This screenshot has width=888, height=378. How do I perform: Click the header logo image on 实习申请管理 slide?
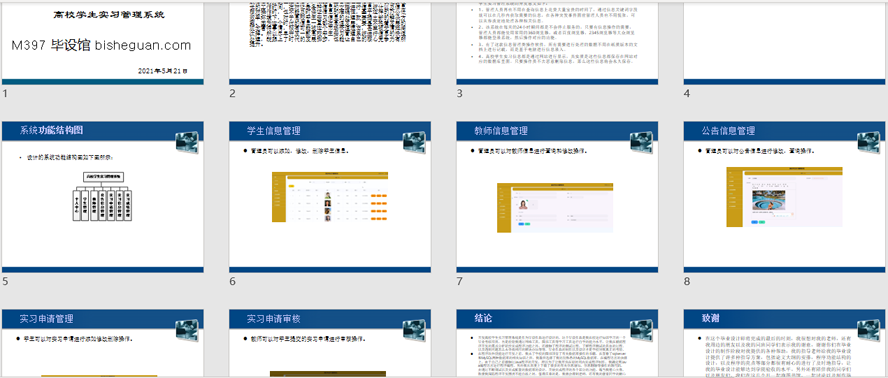tap(187, 330)
